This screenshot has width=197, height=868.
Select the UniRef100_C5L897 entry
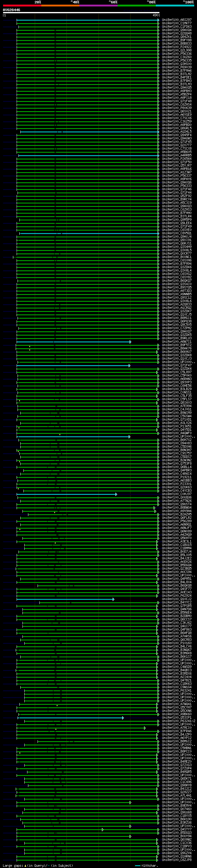pyautogui.click(x=176, y=372)
